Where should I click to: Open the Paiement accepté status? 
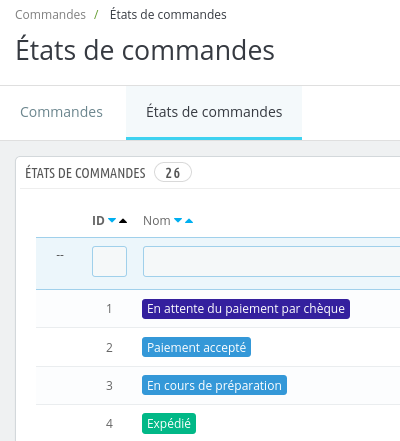196,347
